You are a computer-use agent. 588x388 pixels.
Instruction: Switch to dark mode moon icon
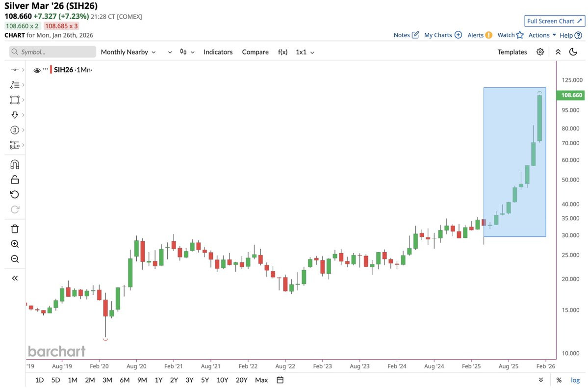pyautogui.click(x=573, y=52)
